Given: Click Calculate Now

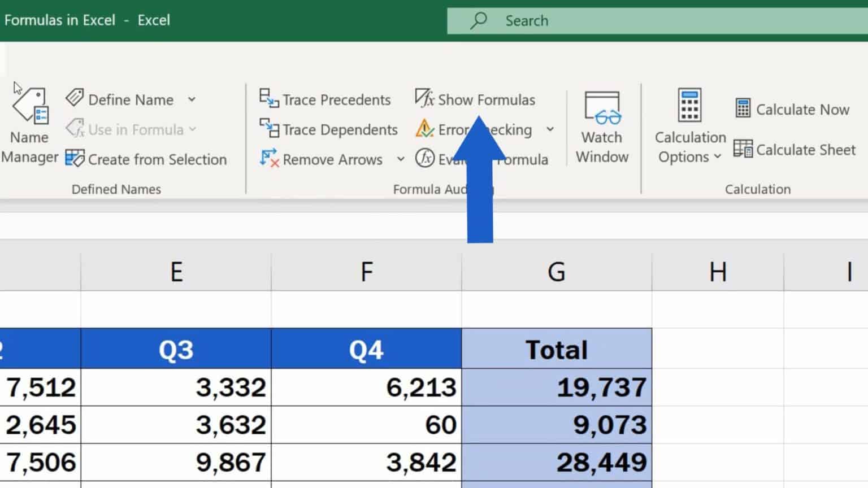Looking at the screenshot, I should point(791,109).
